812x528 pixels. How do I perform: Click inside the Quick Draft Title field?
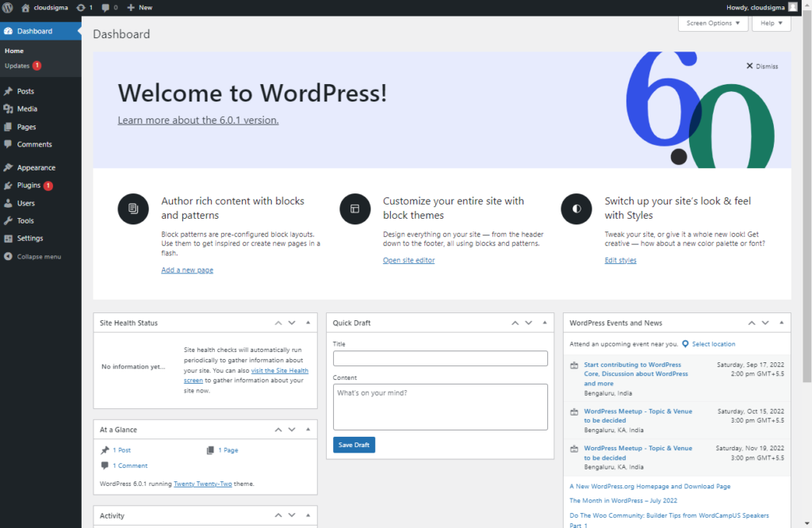pos(440,358)
